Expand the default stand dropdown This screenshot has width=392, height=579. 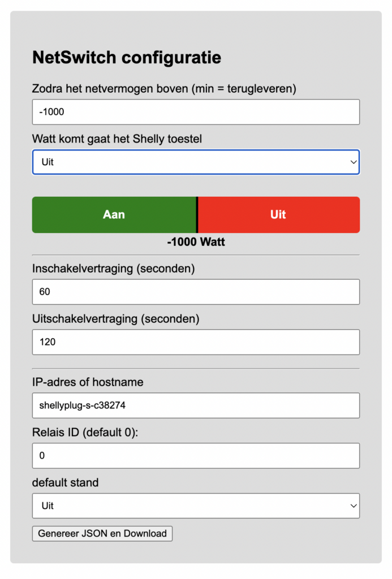pyautogui.click(x=196, y=505)
